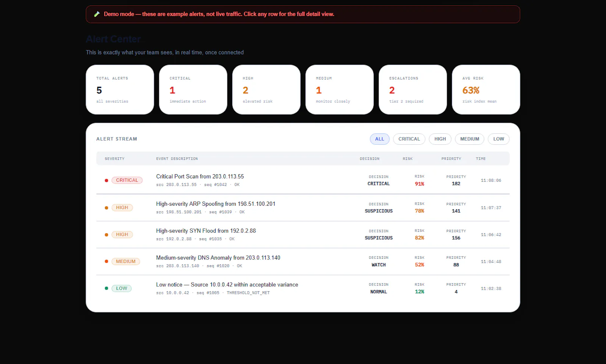Click the seq #1042 source detail line
Image resolution: width=606 pixels, height=364 pixels.
198,185
